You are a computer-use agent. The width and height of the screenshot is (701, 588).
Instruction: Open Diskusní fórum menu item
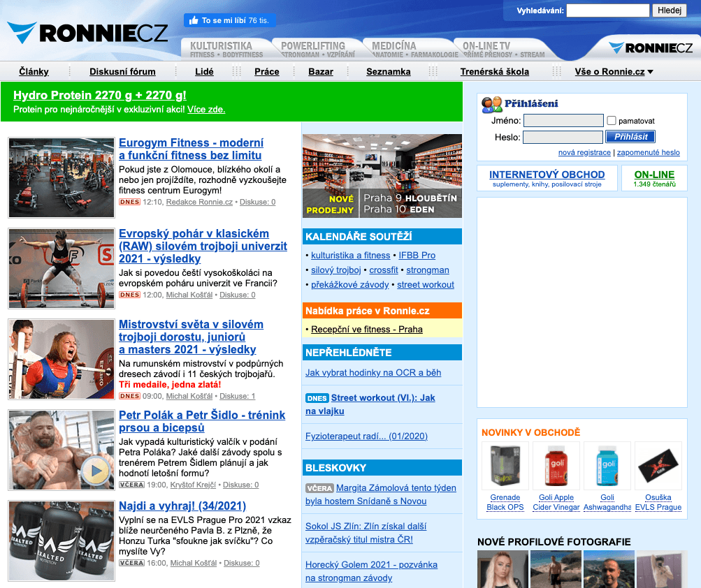pyautogui.click(x=122, y=71)
